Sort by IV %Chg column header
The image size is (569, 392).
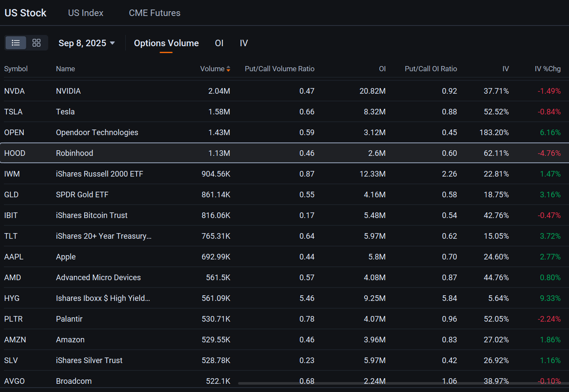547,69
